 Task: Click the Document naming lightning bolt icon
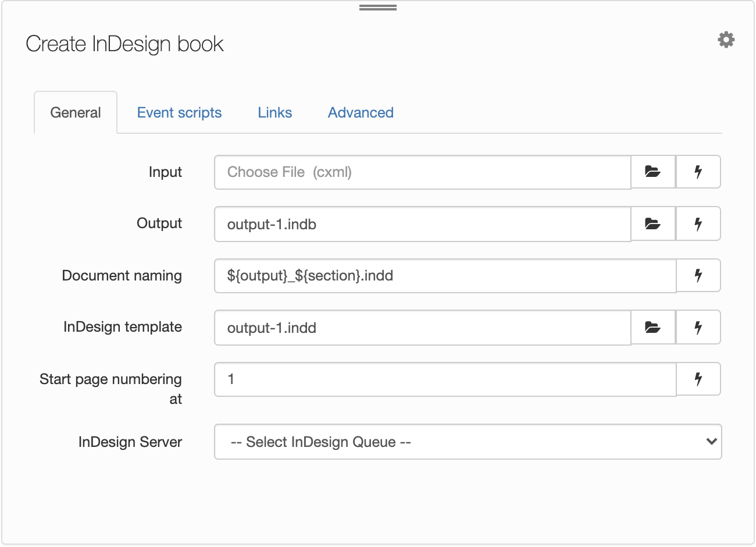pos(698,275)
